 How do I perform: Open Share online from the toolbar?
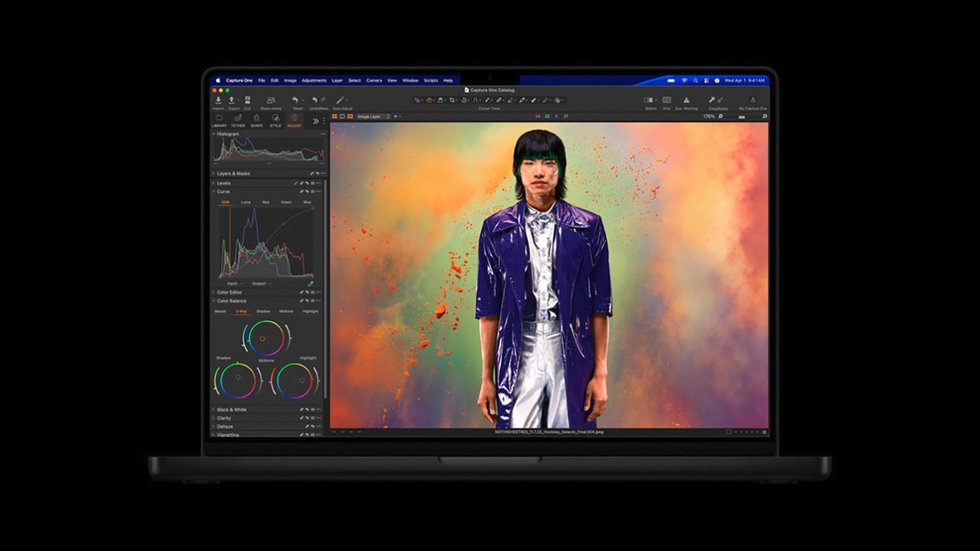tap(270, 101)
